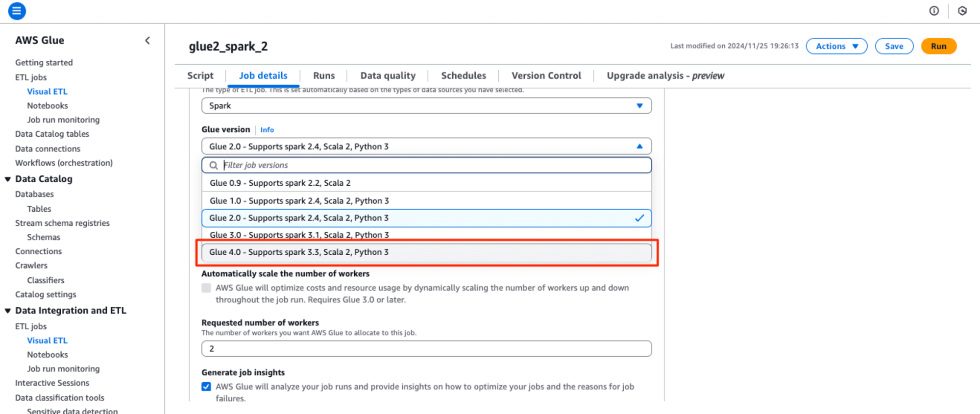Click the info circle icon at top right
The image size is (980, 414).
point(934,11)
